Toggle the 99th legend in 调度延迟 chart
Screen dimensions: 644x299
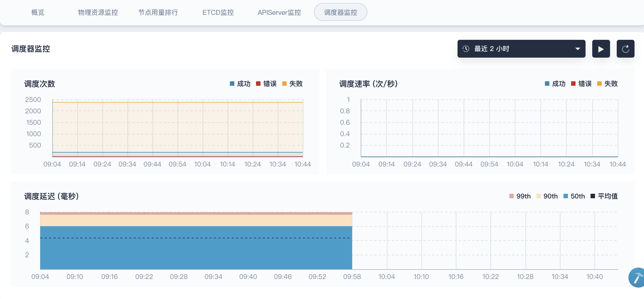[520, 196]
